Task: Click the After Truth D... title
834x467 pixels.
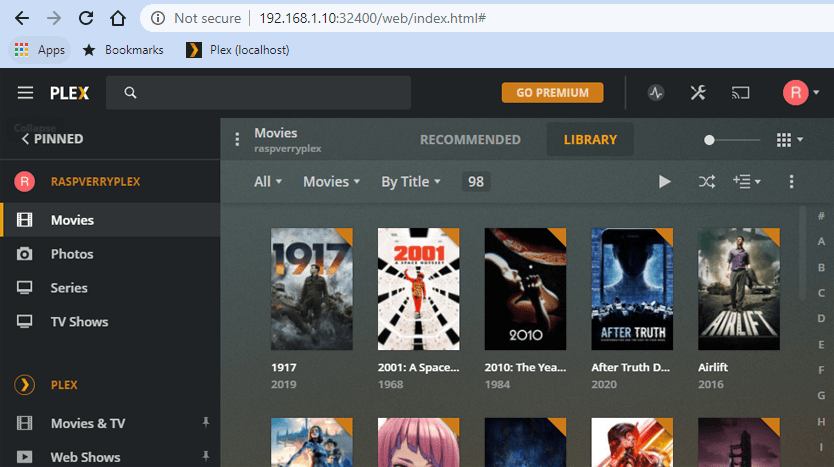Action: tap(630, 368)
